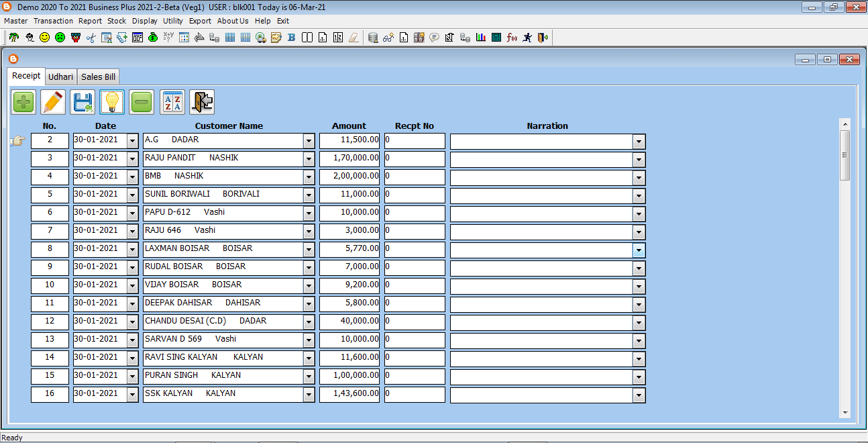Click the floppy disk save icon
This screenshot has width=868, height=443.
83,102
